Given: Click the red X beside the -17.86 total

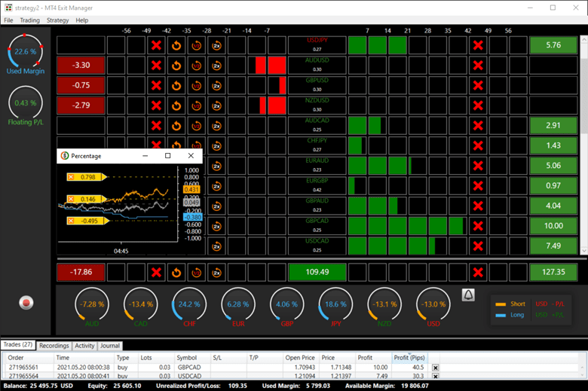Looking at the screenshot, I should (x=156, y=273).
